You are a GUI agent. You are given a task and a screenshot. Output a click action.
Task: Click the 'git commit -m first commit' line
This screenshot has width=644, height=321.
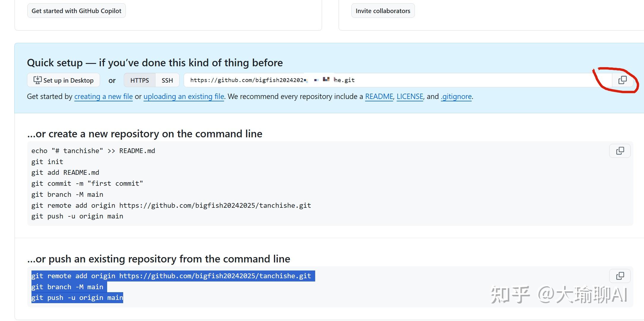click(87, 184)
